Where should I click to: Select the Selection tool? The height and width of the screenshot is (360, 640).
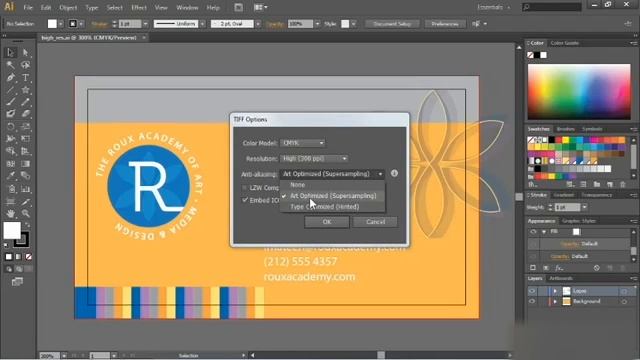pos(11,52)
